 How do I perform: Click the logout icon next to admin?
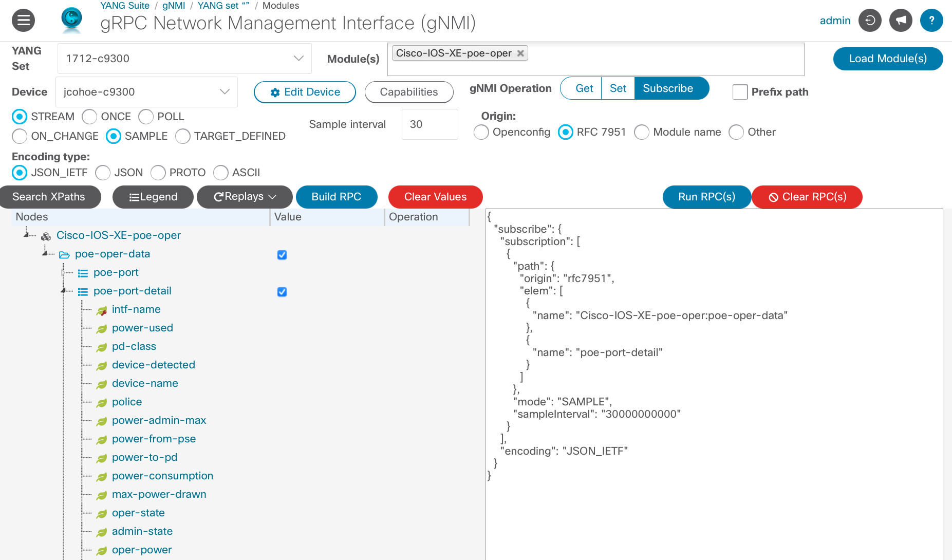click(870, 21)
